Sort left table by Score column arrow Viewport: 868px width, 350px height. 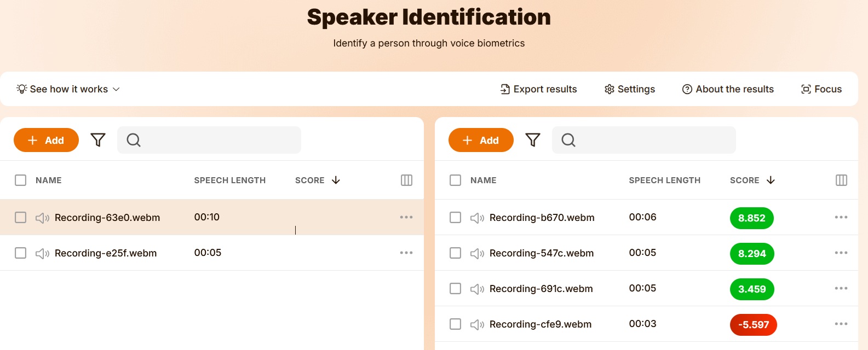coord(336,180)
